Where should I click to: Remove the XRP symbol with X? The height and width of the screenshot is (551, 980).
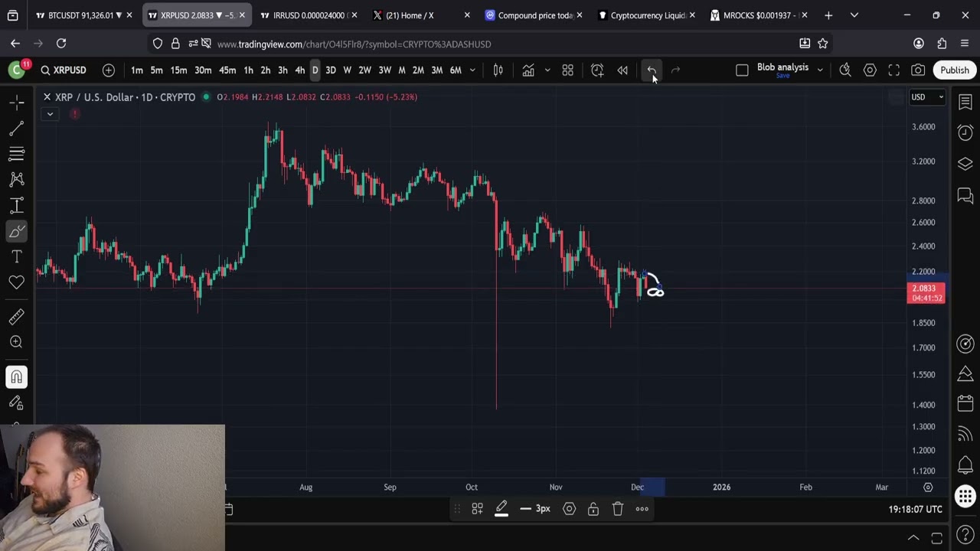[47, 97]
